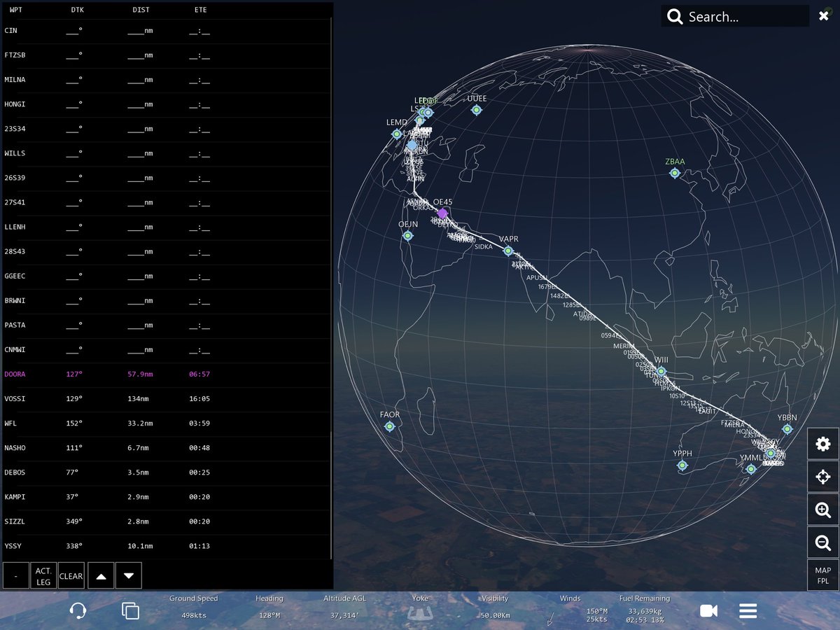840x630 pixels.
Task: Select the LLENH waypoint row
Action: (165, 227)
